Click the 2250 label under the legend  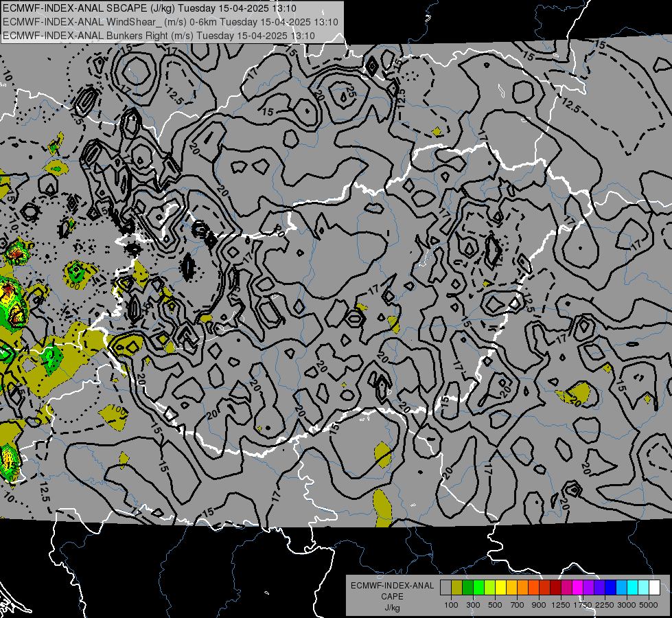pos(605,605)
